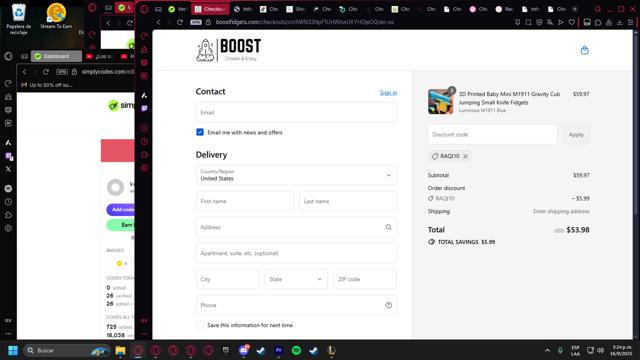Open Aria AI icon in Opera sidebar
This screenshot has height=360, width=640.
pos(144,96)
